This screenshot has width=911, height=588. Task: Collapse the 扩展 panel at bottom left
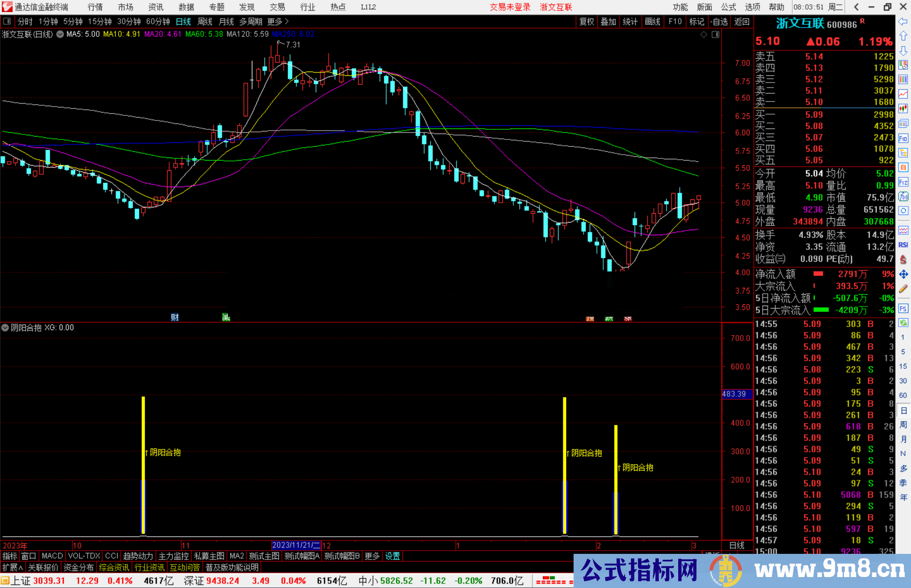coord(11,567)
